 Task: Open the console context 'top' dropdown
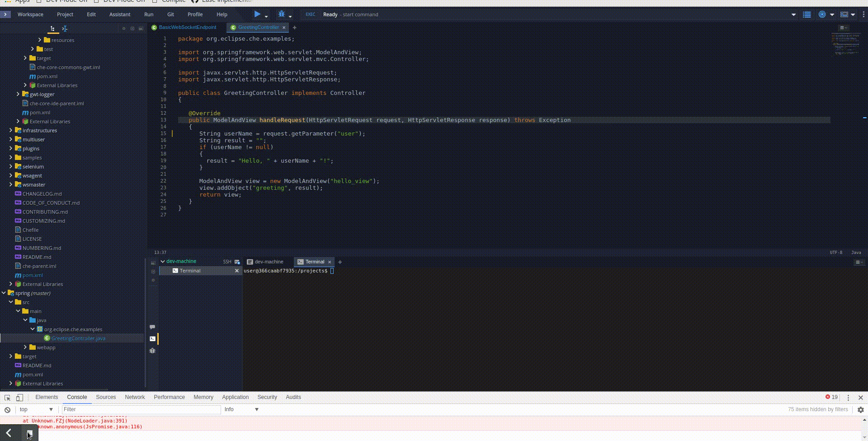36,409
